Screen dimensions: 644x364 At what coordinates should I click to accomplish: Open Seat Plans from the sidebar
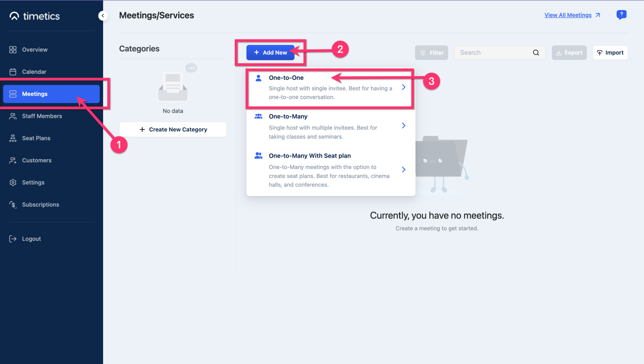pyautogui.click(x=36, y=138)
